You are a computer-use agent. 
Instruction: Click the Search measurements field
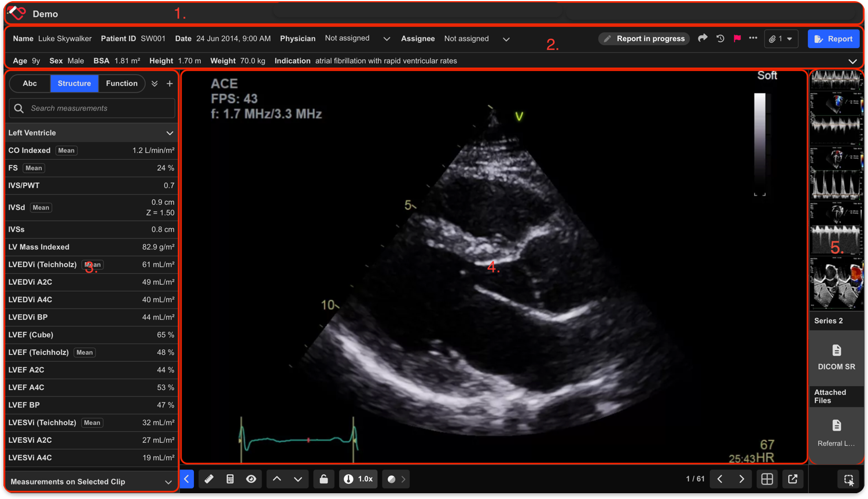coord(92,108)
